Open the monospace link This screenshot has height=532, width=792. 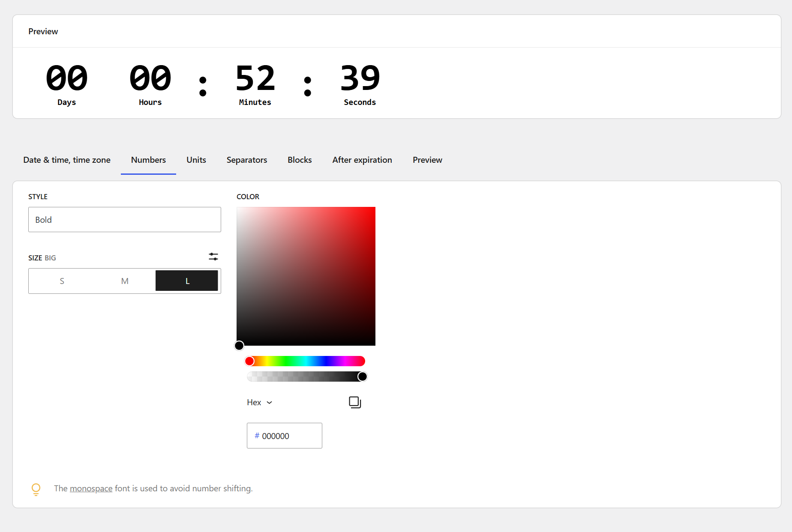pyautogui.click(x=91, y=488)
